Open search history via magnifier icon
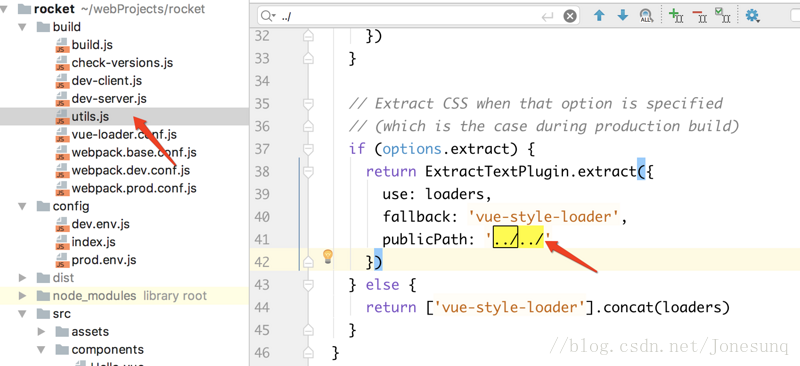The image size is (800, 366). point(268,16)
